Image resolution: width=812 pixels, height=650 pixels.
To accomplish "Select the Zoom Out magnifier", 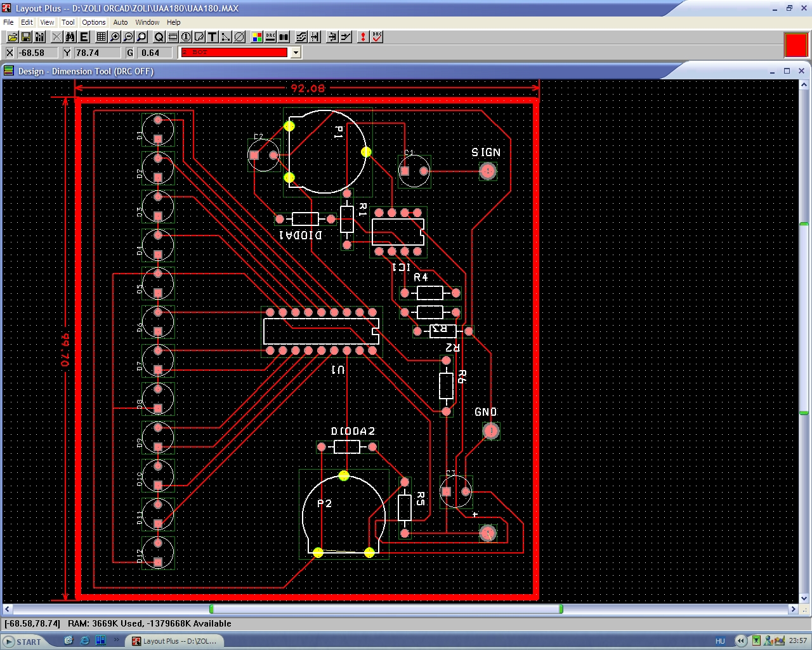I will pos(128,37).
